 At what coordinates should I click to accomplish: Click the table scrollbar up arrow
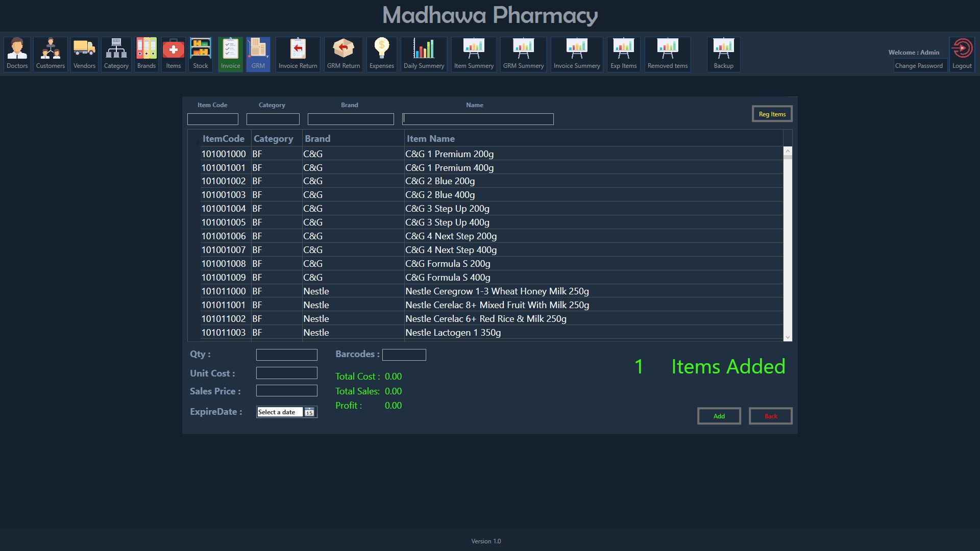click(788, 151)
